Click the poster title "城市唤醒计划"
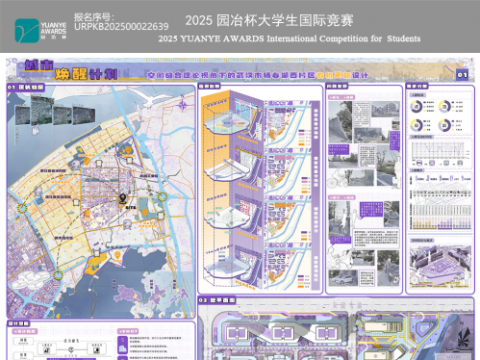Viewport: 480px width, 360px height. 71,70
